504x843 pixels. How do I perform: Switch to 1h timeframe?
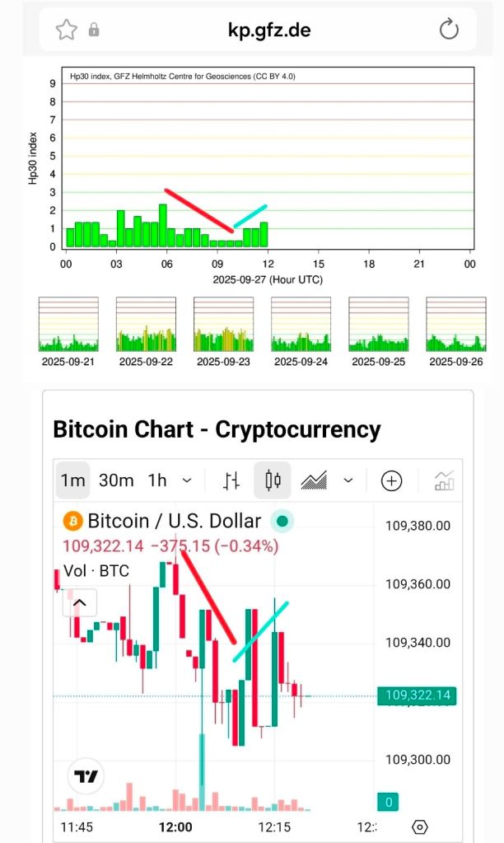click(157, 480)
